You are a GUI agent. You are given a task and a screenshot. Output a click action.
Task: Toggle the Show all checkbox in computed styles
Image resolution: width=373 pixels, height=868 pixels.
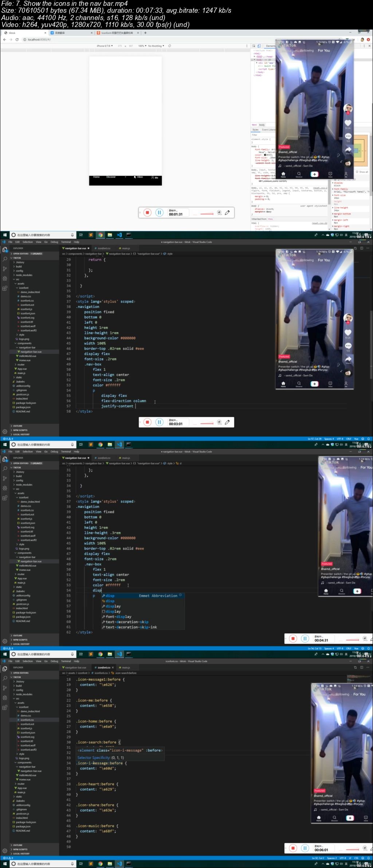(x=357, y=172)
